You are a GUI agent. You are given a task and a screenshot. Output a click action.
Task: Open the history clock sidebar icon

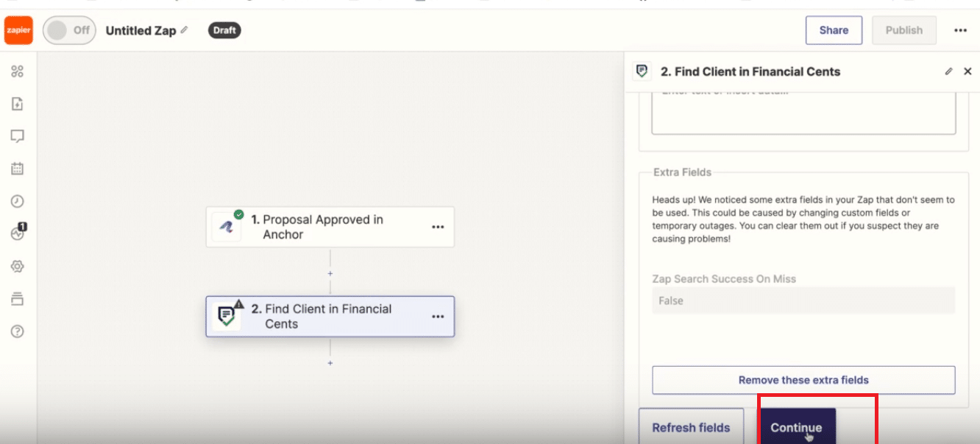tap(18, 201)
